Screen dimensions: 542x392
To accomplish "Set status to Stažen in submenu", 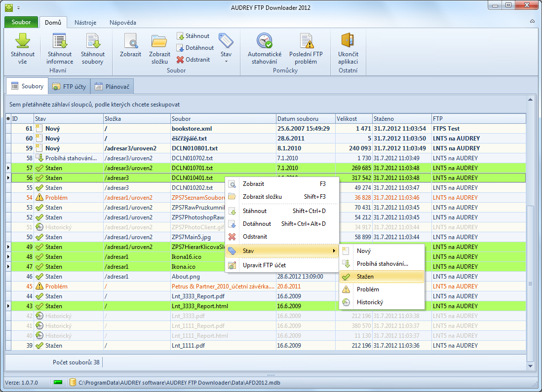I will click(381, 277).
